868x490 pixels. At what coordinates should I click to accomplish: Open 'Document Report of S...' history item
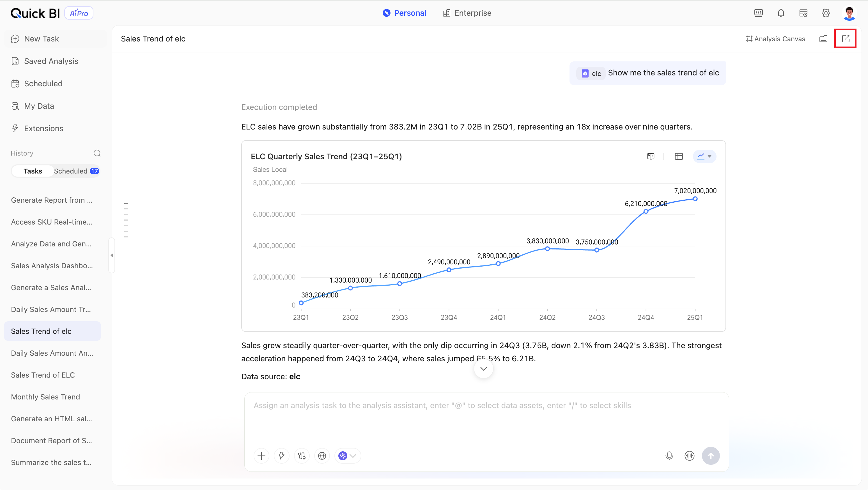point(52,441)
